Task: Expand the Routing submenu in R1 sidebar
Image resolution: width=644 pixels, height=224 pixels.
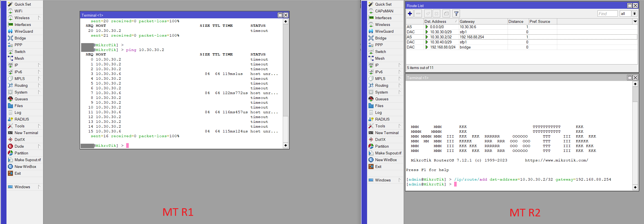Action: (39, 85)
